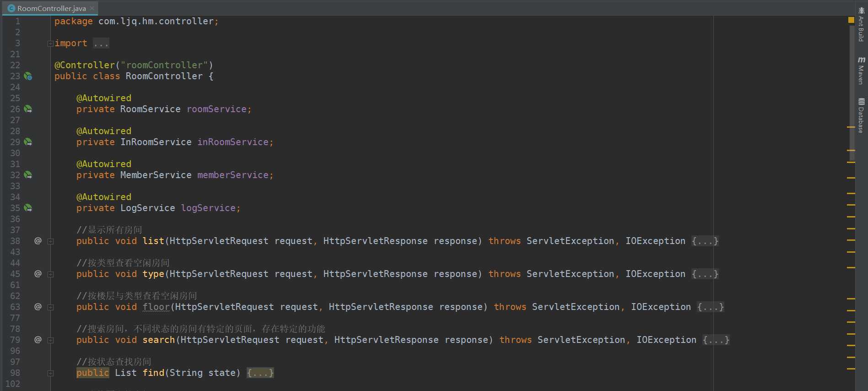Screen dimensions: 868x391
Task: Expand the folded import block
Action: pos(50,43)
